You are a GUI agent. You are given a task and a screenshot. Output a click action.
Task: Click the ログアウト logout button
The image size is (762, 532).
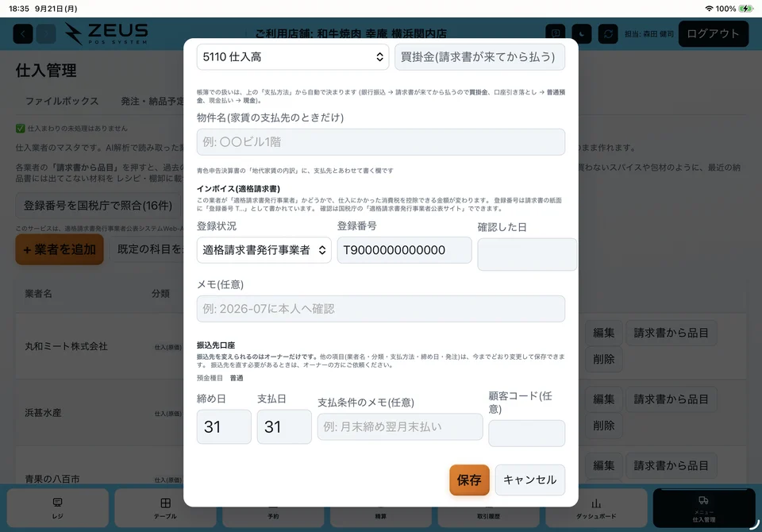coord(713,33)
